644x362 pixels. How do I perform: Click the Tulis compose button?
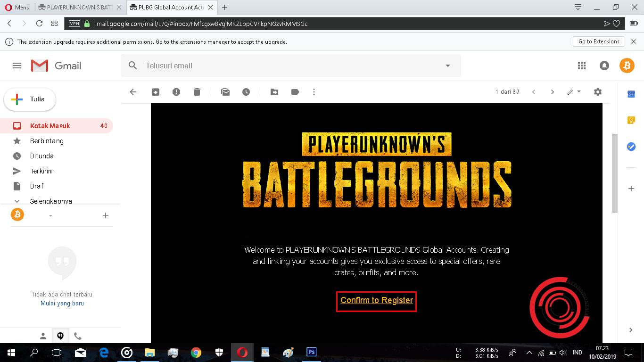pyautogui.click(x=30, y=99)
